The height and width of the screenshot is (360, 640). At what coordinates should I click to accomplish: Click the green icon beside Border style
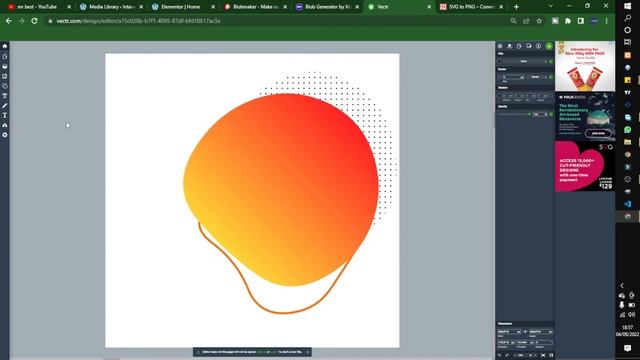(x=551, y=77)
